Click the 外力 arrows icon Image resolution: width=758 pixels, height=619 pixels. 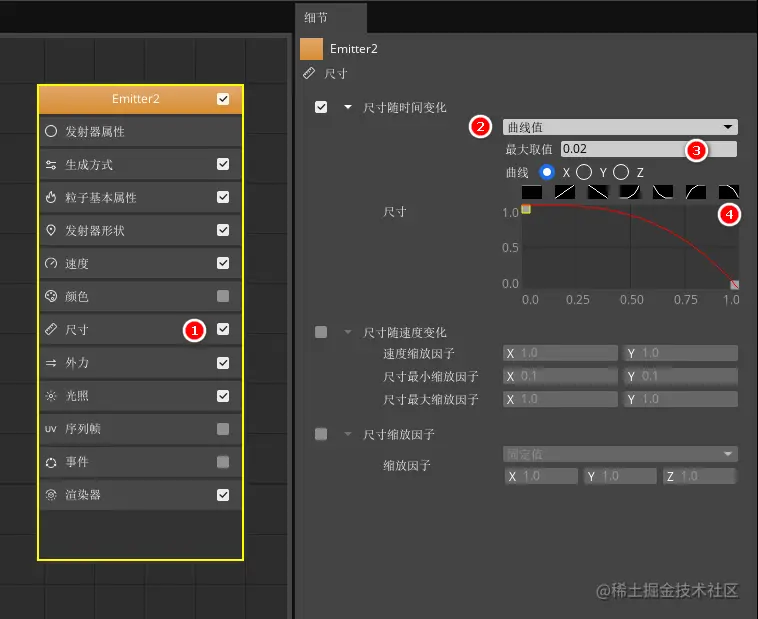[51, 363]
